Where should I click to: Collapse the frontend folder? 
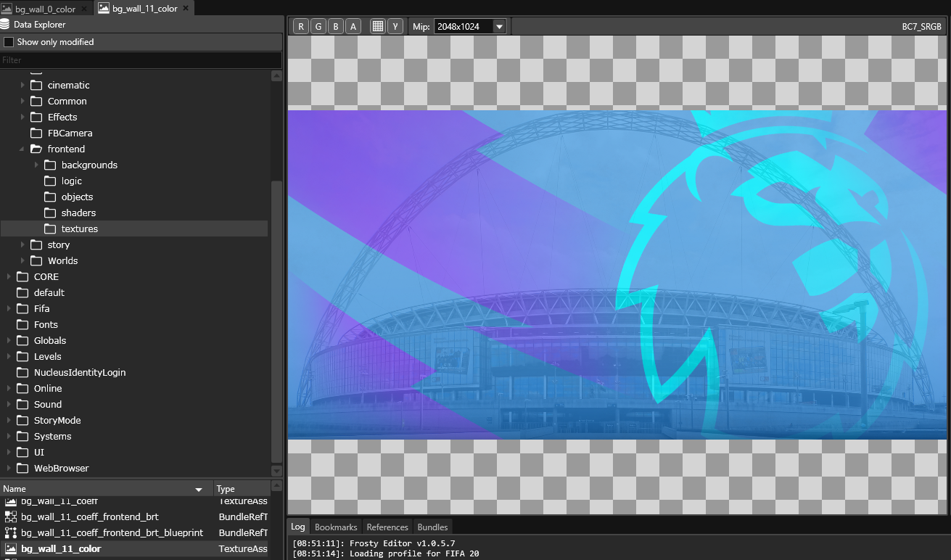(22, 149)
